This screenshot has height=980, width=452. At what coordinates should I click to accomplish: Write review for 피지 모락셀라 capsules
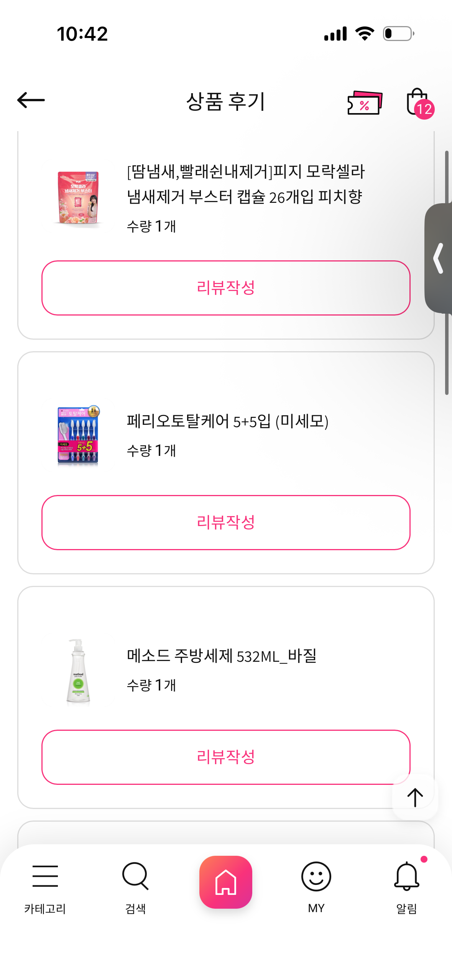226,288
